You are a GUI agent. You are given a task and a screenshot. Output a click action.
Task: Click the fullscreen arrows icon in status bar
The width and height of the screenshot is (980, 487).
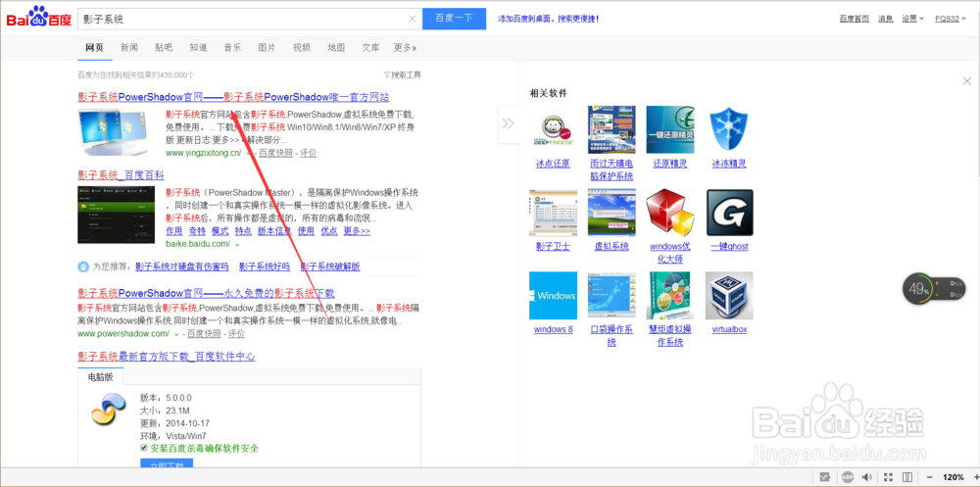(x=888, y=477)
